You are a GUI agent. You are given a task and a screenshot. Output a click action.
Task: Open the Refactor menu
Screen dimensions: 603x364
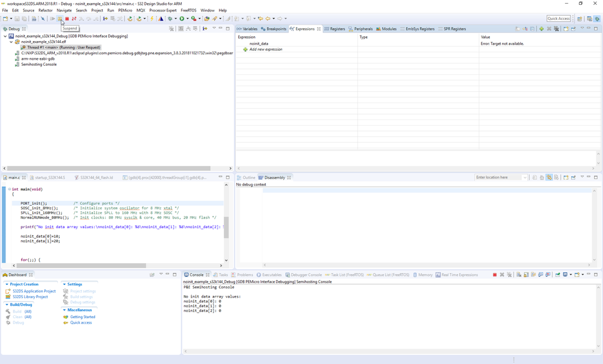coord(45,10)
